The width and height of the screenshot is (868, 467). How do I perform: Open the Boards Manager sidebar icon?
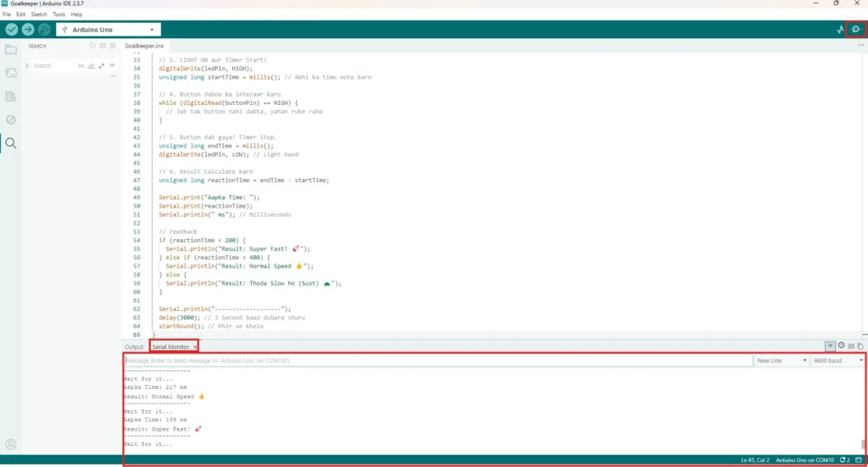coord(11,73)
